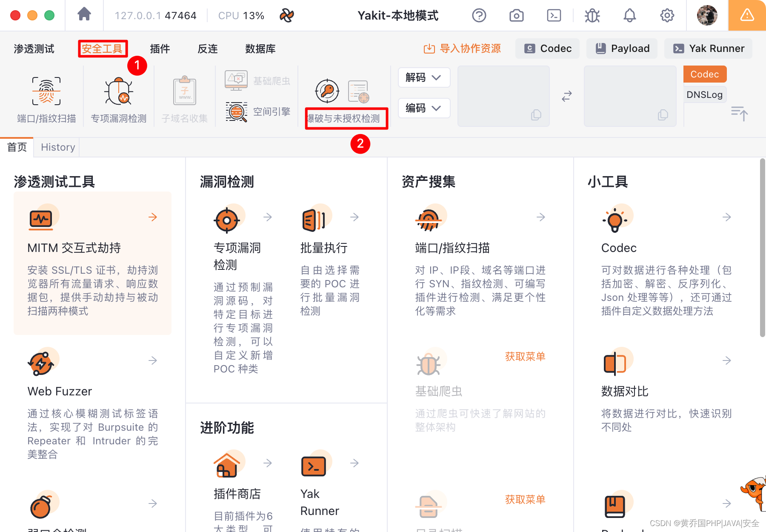
Task: Click the 127.0.0.1 47464 address text
Action: [x=156, y=16]
